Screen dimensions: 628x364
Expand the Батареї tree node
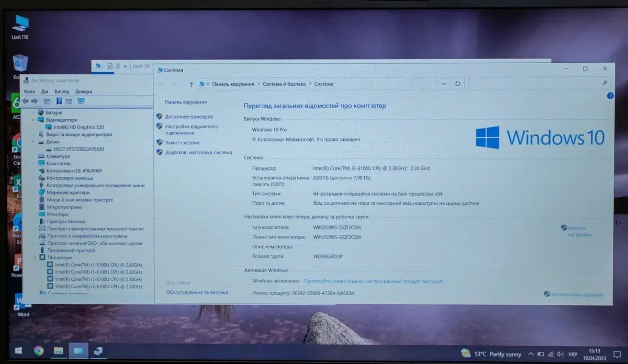tap(35, 112)
